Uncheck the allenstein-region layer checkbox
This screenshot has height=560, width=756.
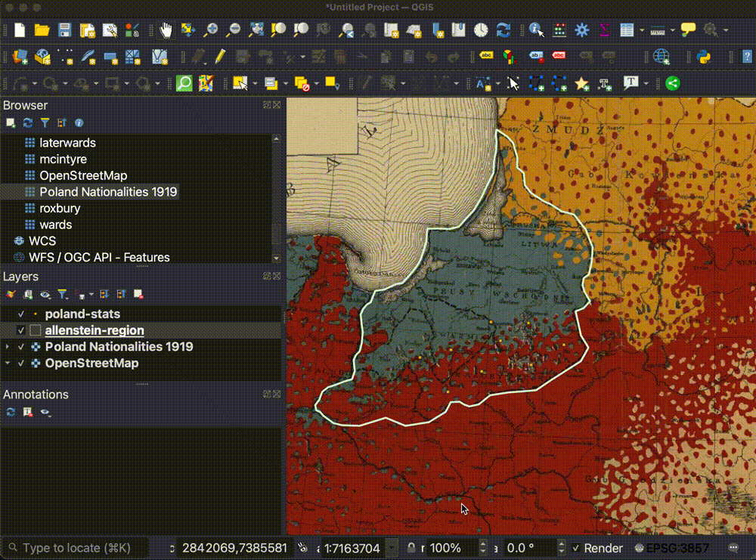(20, 330)
